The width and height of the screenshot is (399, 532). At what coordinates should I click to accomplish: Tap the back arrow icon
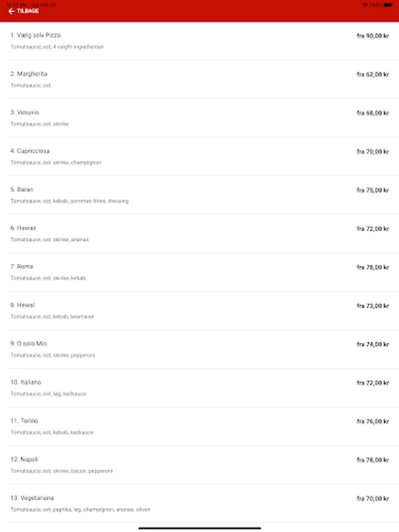[11, 11]
